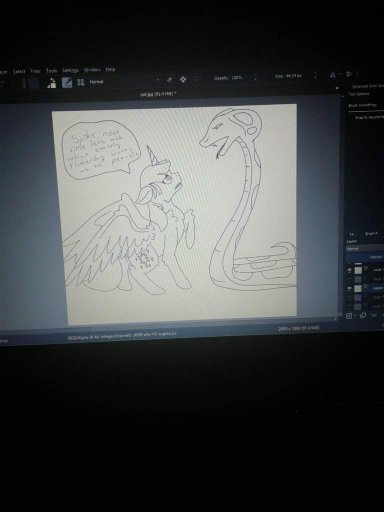The image size is (384, 512).
Task: Switch to the Brush Presets docker tab
Action: click(371, 234)
